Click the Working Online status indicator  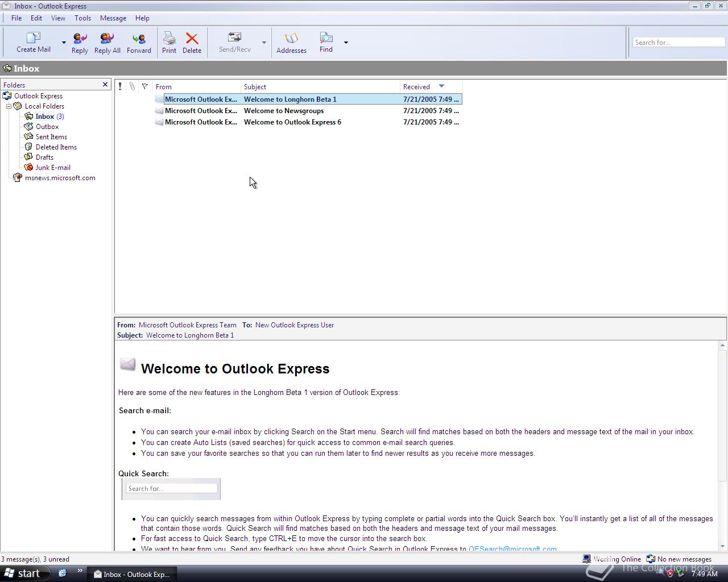[x=611, y=559]
